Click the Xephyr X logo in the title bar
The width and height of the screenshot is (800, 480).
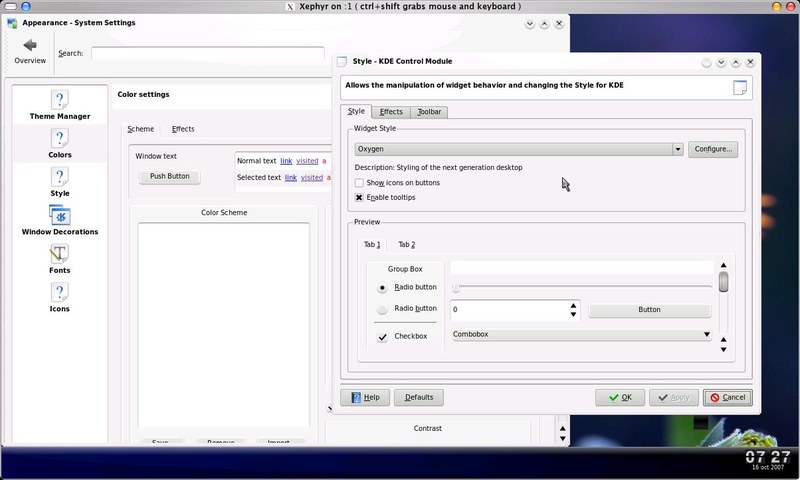[290, 7]
